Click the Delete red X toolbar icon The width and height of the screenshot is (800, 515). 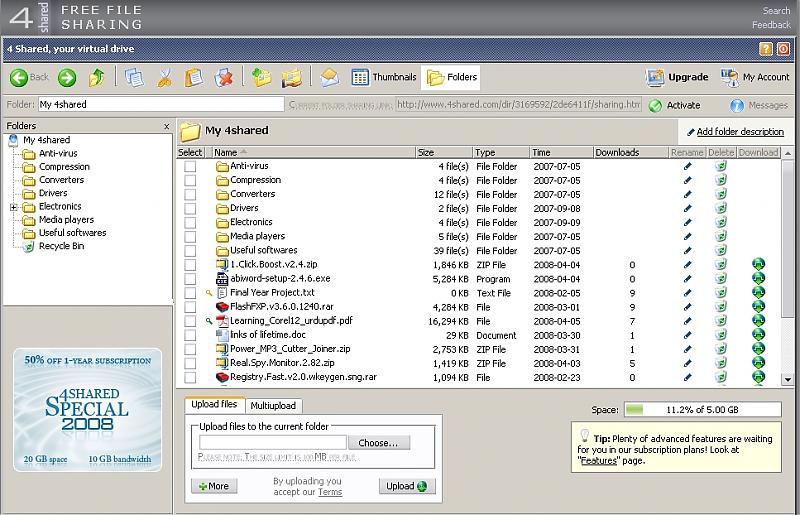[x=223, y=78]
